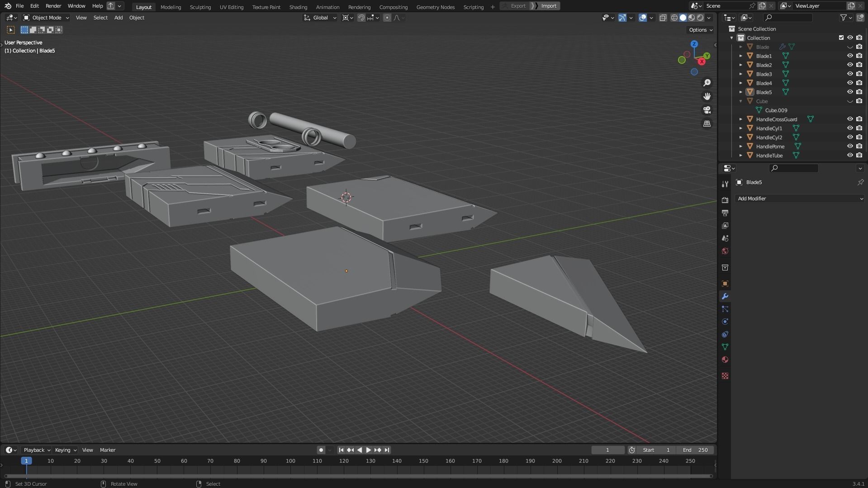Screen dimensions: 868x488
Task: Switch to the Modeling workspace tab
Action: point(171,7)
